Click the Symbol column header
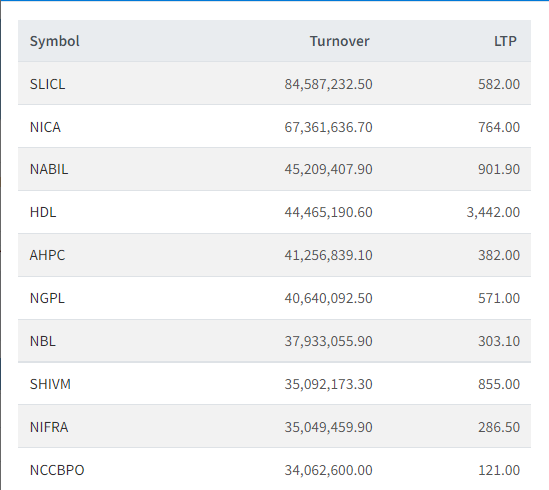549x490 pixels. [x=55, y=41]
